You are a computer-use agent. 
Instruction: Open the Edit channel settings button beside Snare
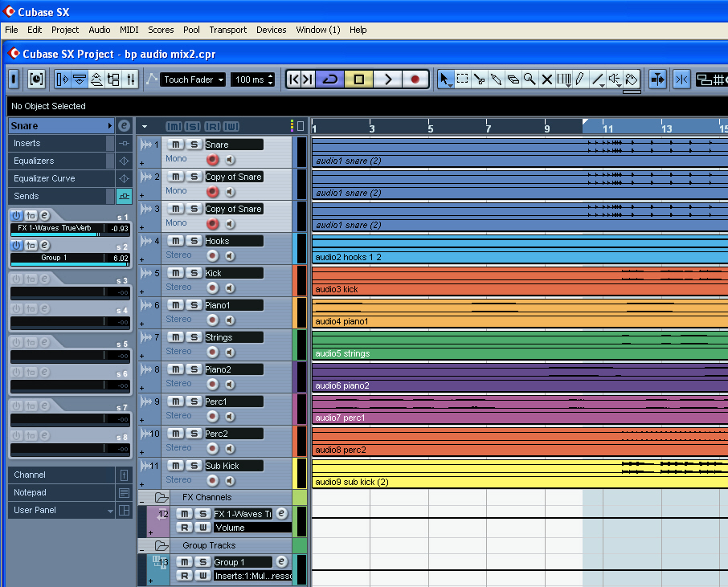[x=124, y=126]
